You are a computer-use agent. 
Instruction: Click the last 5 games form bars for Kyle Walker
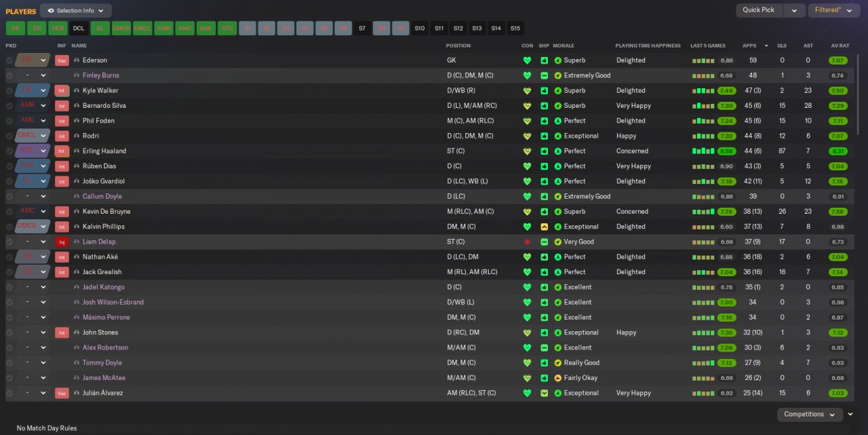point(703,90)
